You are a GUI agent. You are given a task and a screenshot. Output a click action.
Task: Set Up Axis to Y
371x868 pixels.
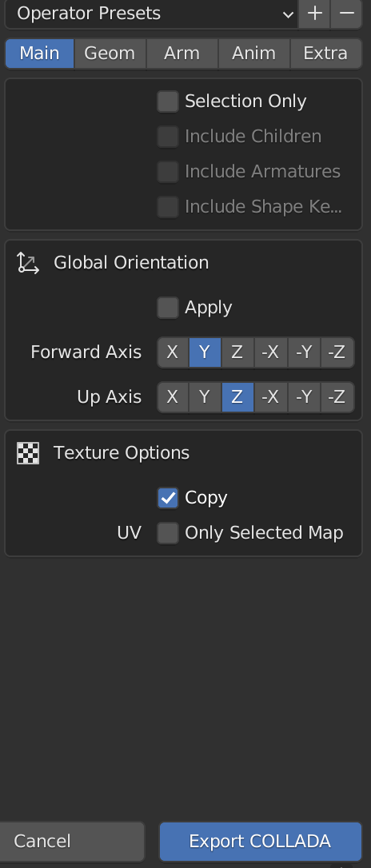pos(205,397)
